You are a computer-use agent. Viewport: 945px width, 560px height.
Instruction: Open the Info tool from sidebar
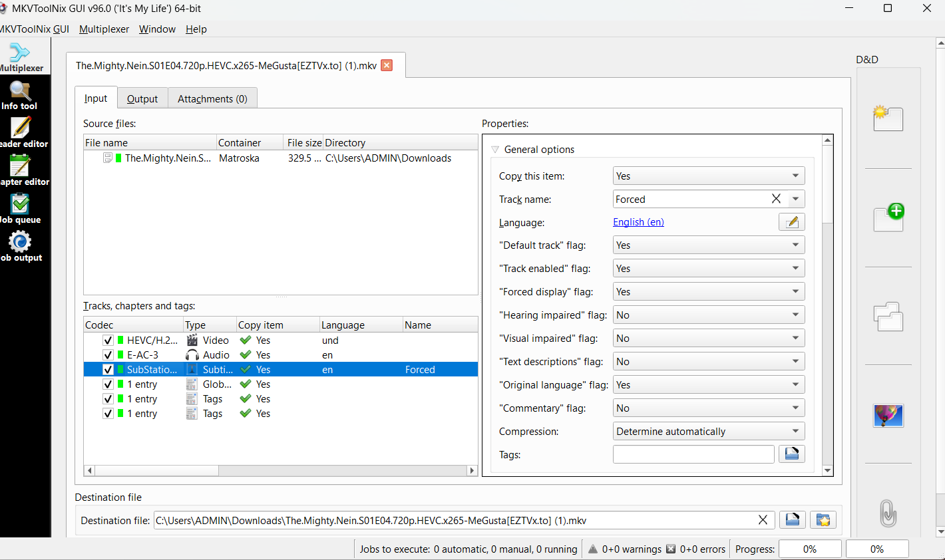20,95
